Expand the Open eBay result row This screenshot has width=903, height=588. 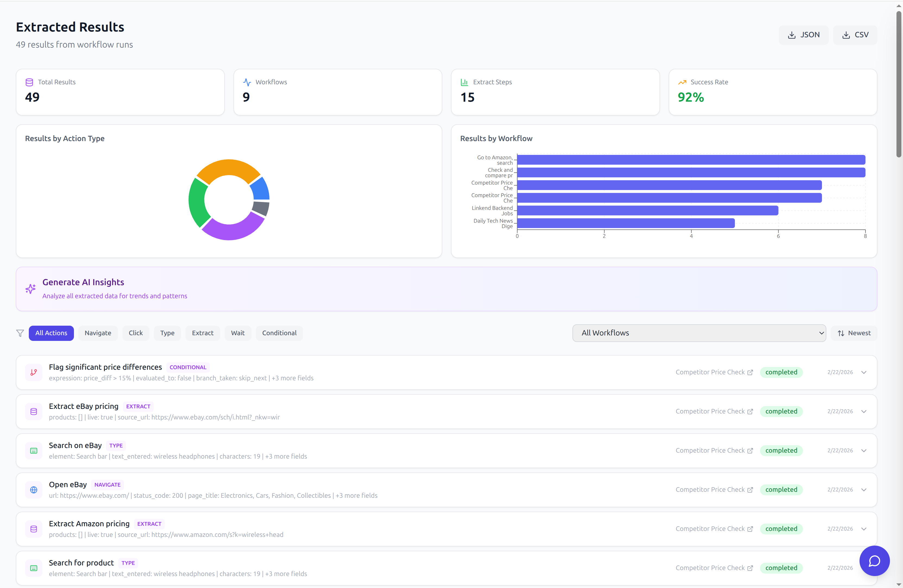click(x=864, y=490)
